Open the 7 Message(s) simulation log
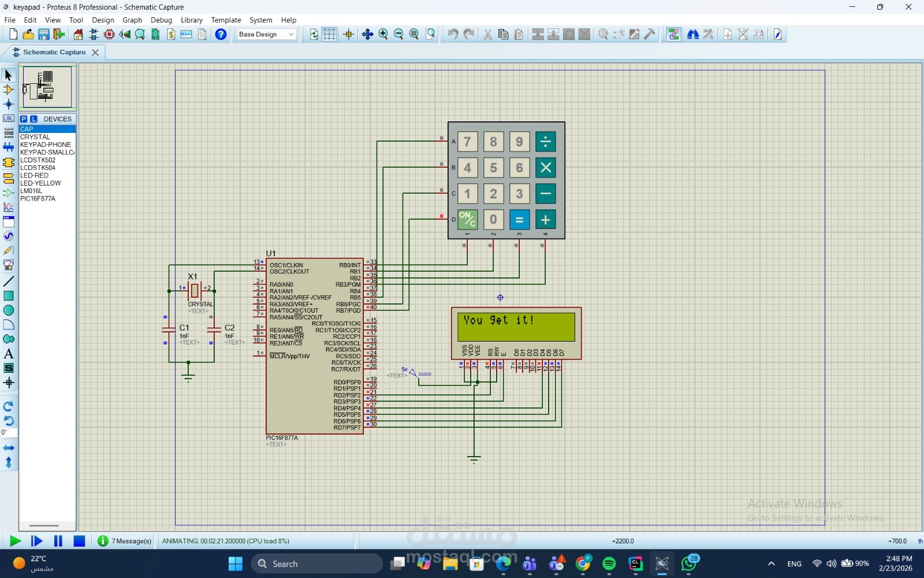The width and height of the screenshot is (924, 578). coord(125,541)
